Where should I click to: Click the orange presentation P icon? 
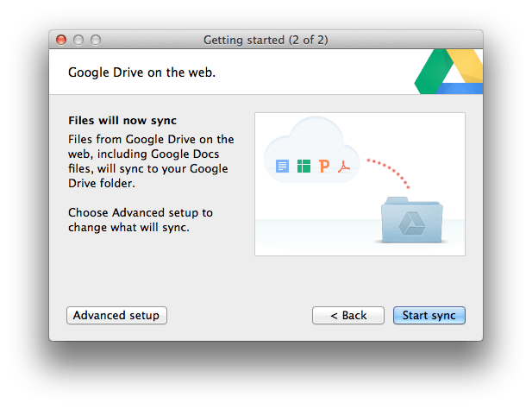(x=324, y=166)
